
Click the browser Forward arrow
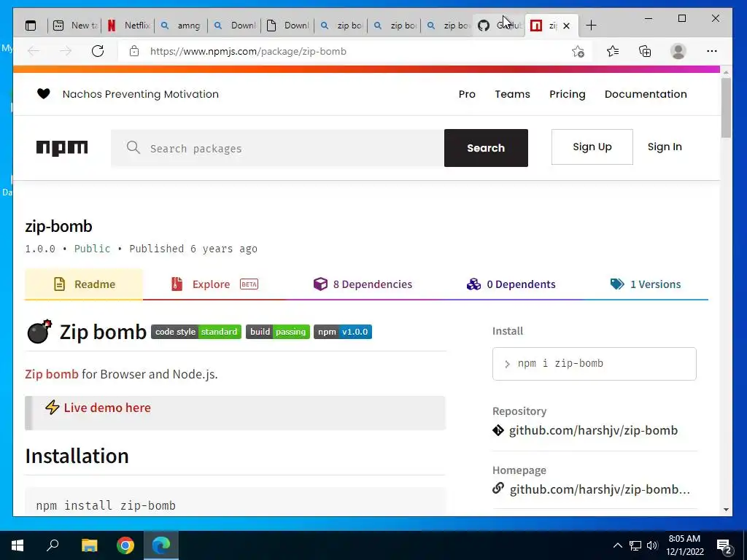tap(66, 51)
